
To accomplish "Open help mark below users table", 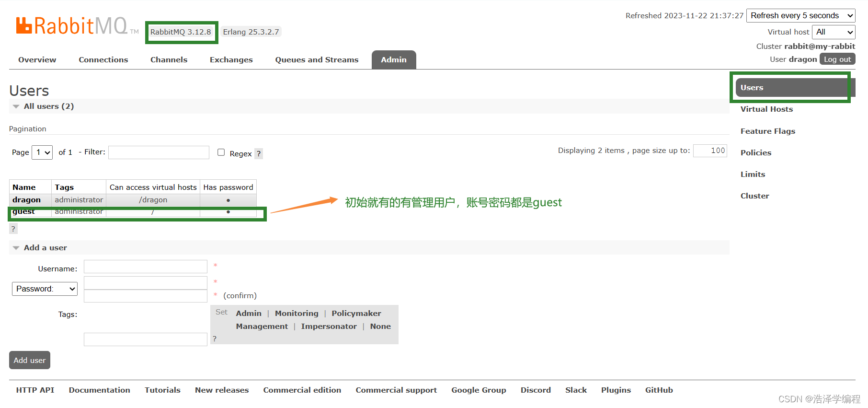I will coord(13,229).
